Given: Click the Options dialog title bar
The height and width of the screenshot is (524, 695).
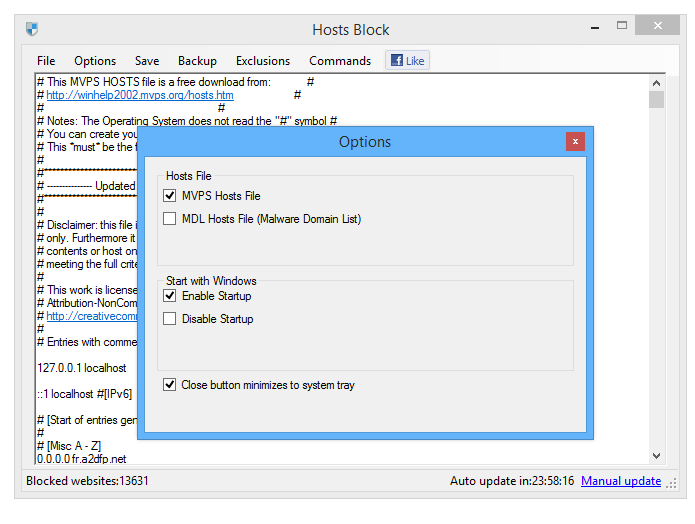Looking at the screenshot, I should coord(365,142).
